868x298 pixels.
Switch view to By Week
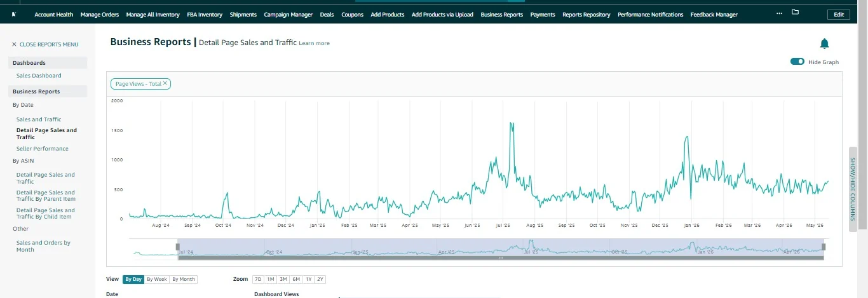pos(157,279)
